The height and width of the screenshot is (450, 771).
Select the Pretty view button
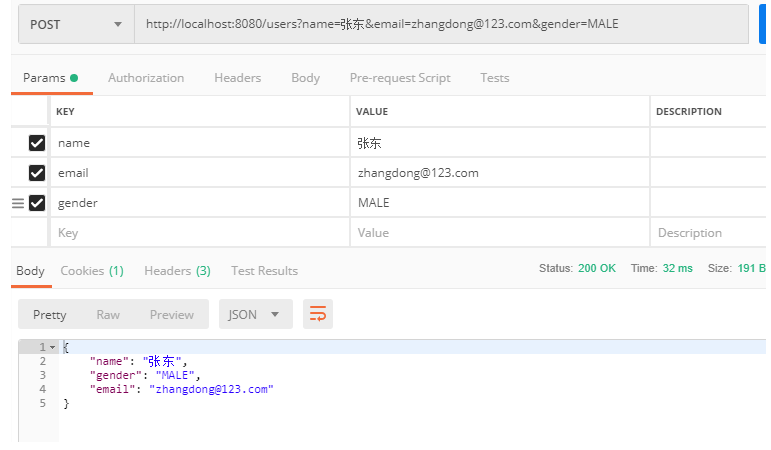pos(50,315)
